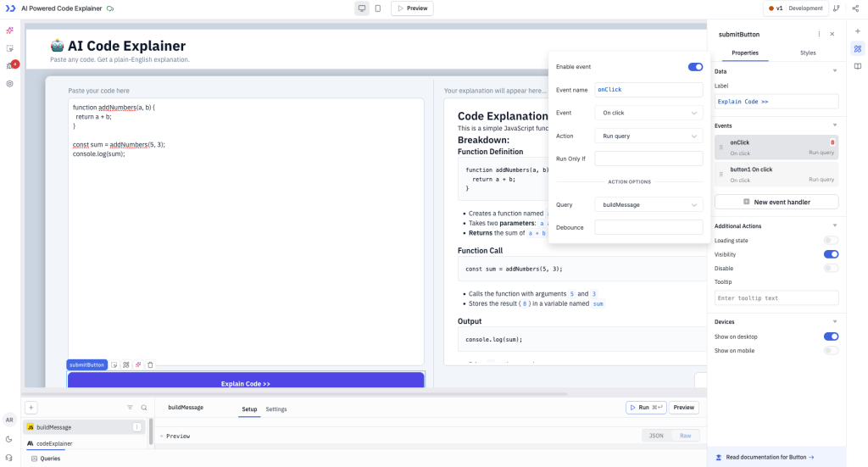Select the button1 On click event handler

tap(776, 175)
